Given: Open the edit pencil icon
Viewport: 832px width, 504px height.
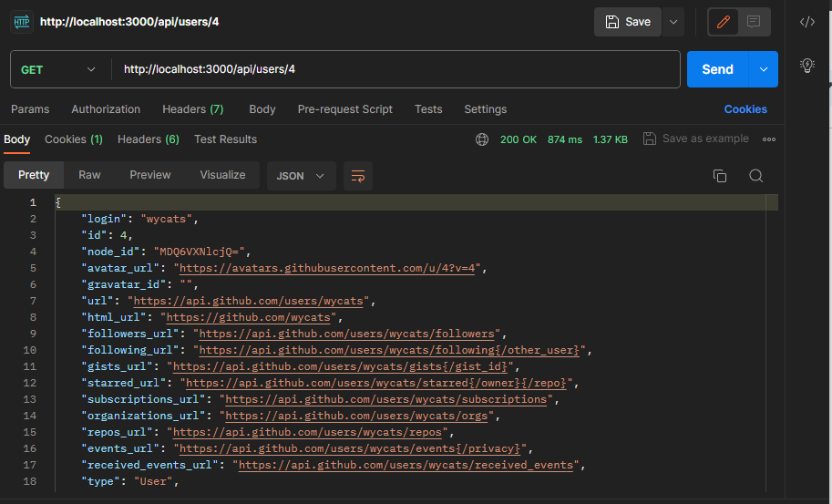Looking at the screenshot, I should 724,22.
